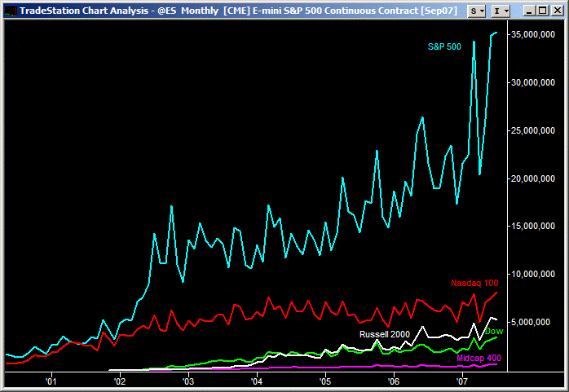Image resolution: width=569 pixels, height=392 pixels.
Task: Click the S&P 500 line label
Action: (x=444, y=46)
